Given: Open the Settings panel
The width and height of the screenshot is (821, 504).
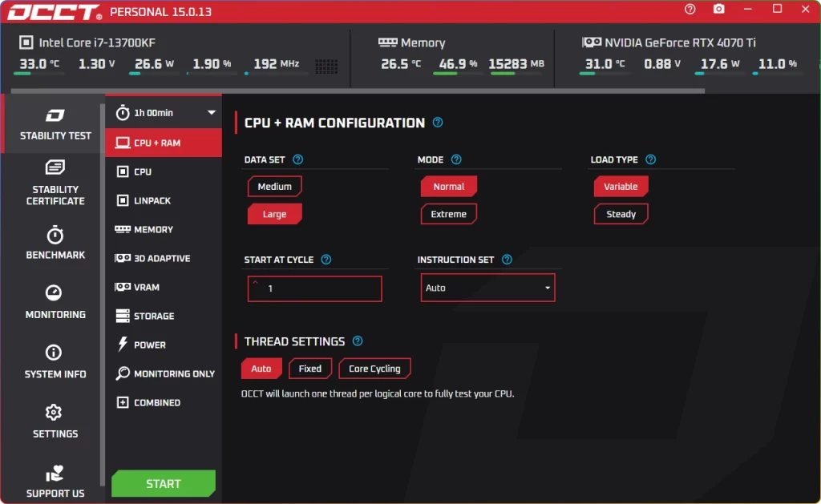Looking at the screenshot, I should click(55, 422).
